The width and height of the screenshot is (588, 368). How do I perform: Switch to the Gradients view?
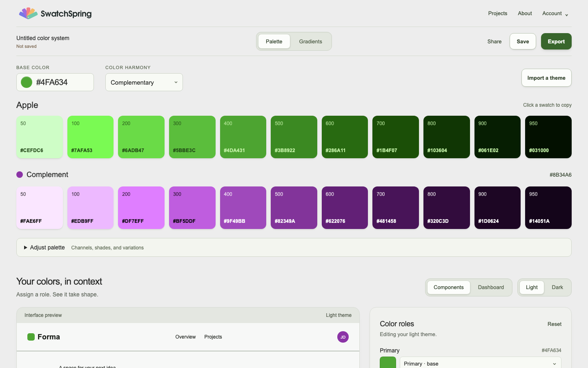coord(310,41)
